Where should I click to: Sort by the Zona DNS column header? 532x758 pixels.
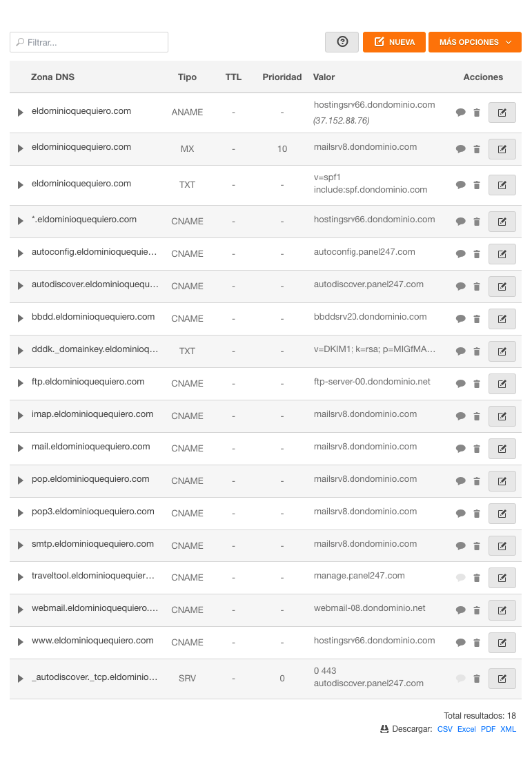click(x=52, y=77)
